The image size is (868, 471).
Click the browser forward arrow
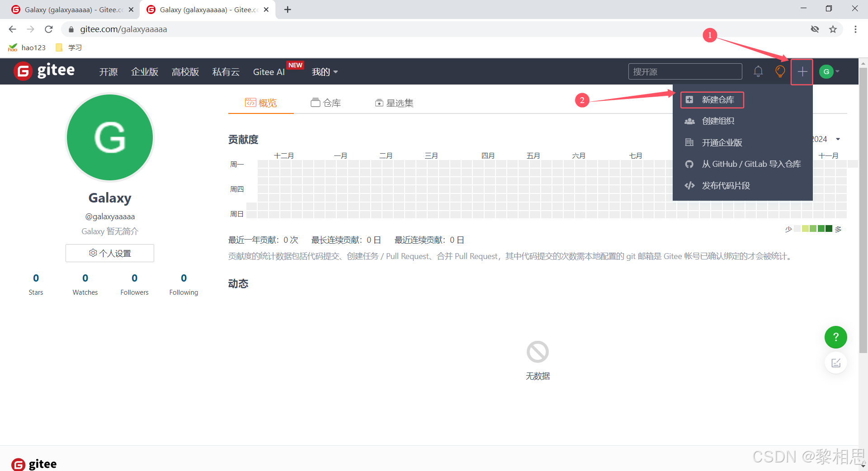pos(30,29)
